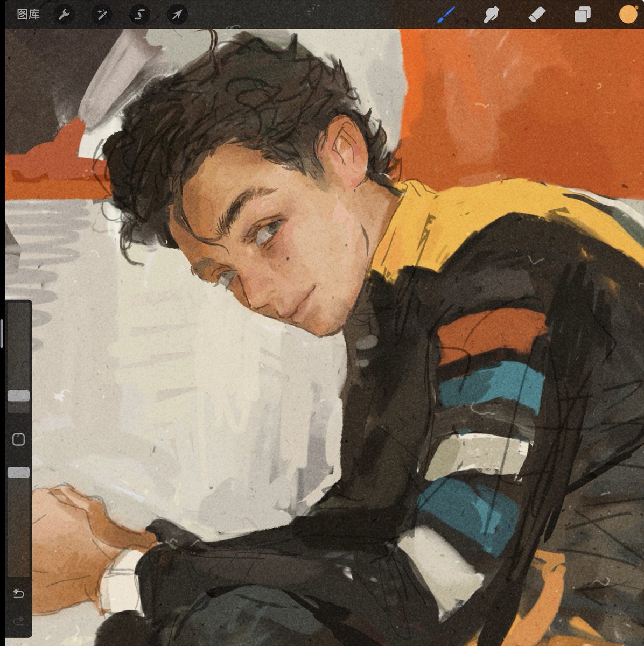This screenshot has width=644, height=646.
Task: Click the brush opacity slider handle
Action: click(x=18, y=472)
